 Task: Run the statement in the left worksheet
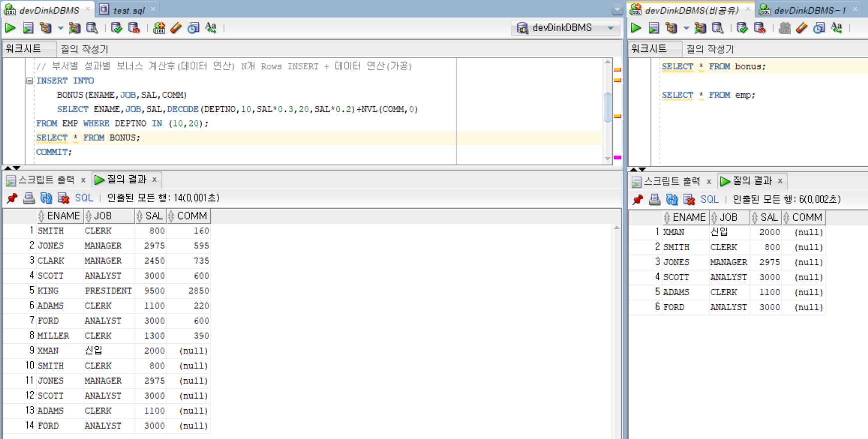[10, 28]
